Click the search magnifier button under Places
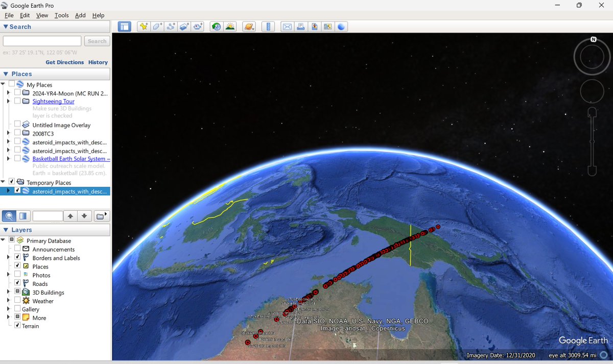613x364 pixels. point(10,216)
